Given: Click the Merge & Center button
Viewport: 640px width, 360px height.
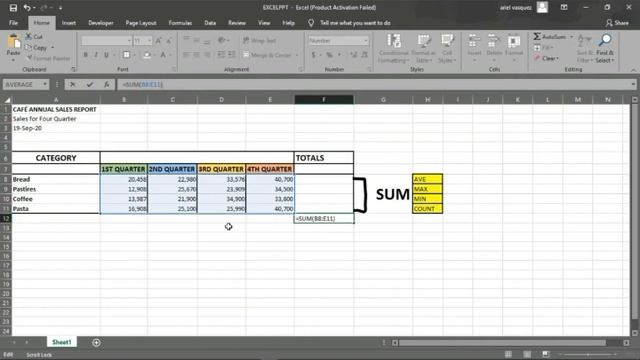Looking at the screenshot, I should [x=267, y=55].
